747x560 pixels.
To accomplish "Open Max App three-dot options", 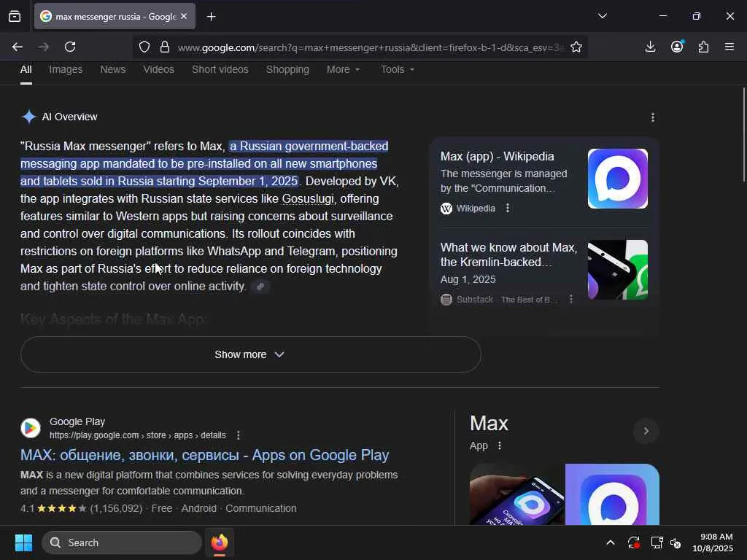I will pos(499,446).
